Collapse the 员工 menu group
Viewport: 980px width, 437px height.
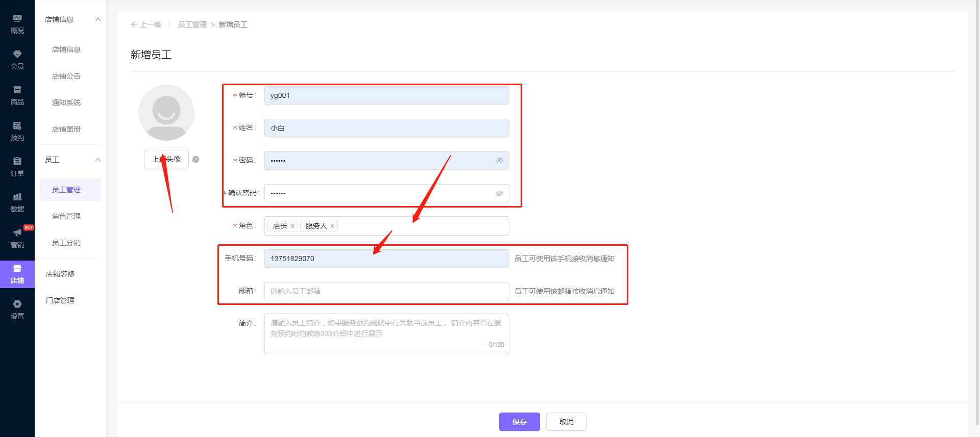click(98, 160)
